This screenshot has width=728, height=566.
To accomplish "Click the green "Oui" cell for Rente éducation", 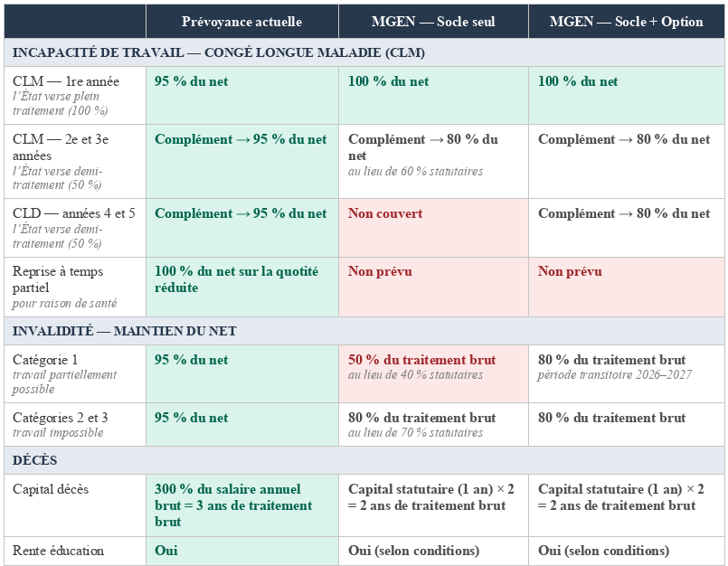I will tap(166, 551).
